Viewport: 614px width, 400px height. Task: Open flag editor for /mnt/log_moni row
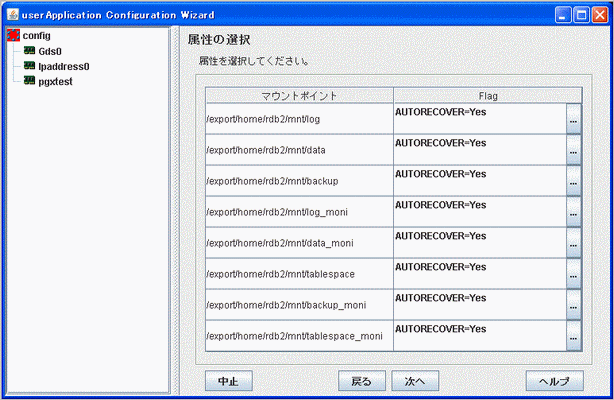pyautogui.click(x=573, y=212)
